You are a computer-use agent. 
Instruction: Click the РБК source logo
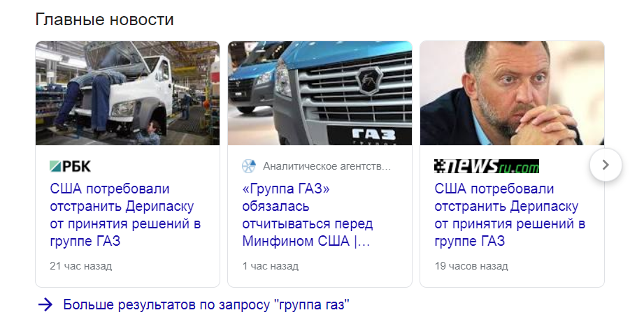[70, 166]
